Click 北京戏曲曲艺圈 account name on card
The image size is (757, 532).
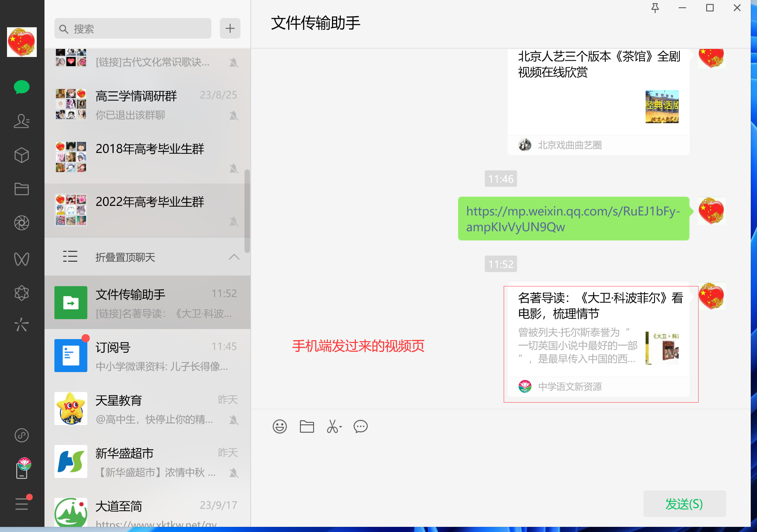[570, 145]
